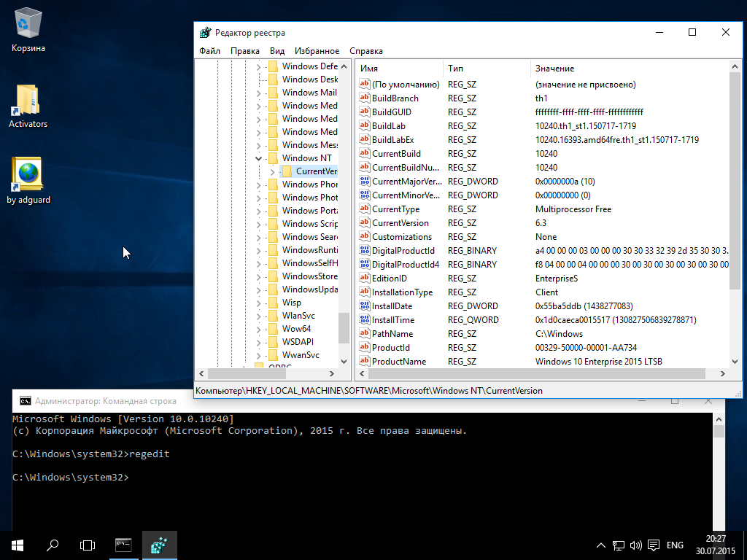Screen dimensions: 747x560
Task: Switch input language via ENG indicator
Action: [675, 545]
